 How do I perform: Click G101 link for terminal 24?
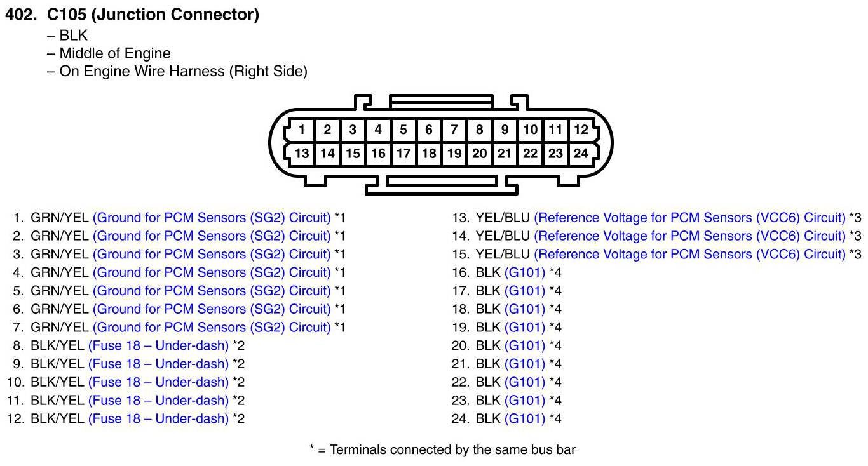click(525, 419)
